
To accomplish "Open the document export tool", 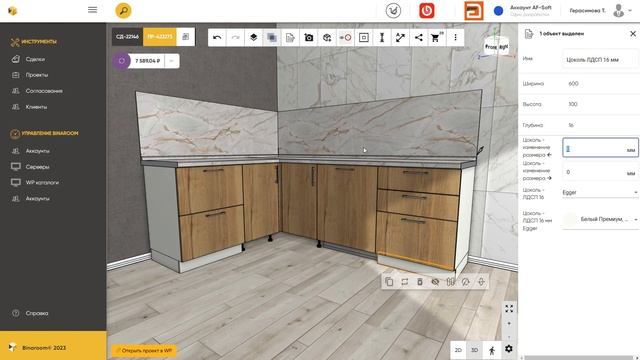I will point(290,38).
